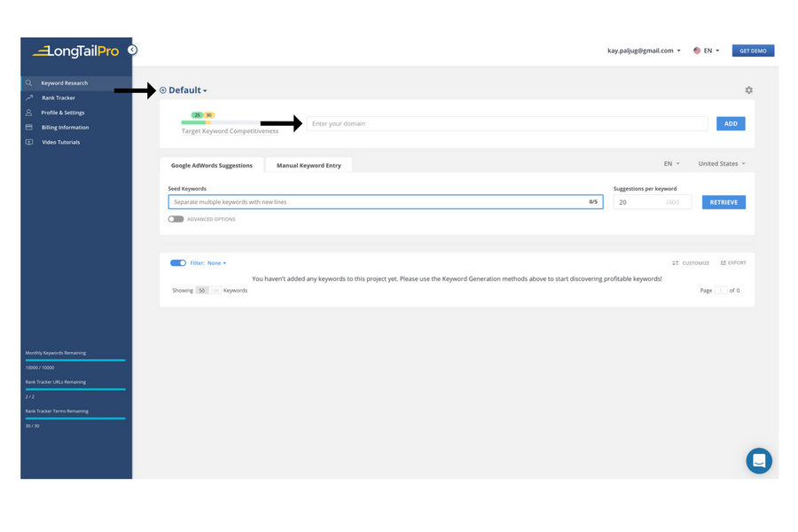Disable the Filter toggle switch
Viewport: 798px width, 532px height.
pos(178,262)
